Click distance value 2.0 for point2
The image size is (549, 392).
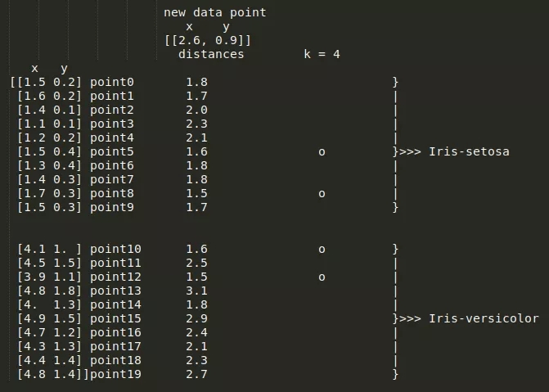[196, 110]
